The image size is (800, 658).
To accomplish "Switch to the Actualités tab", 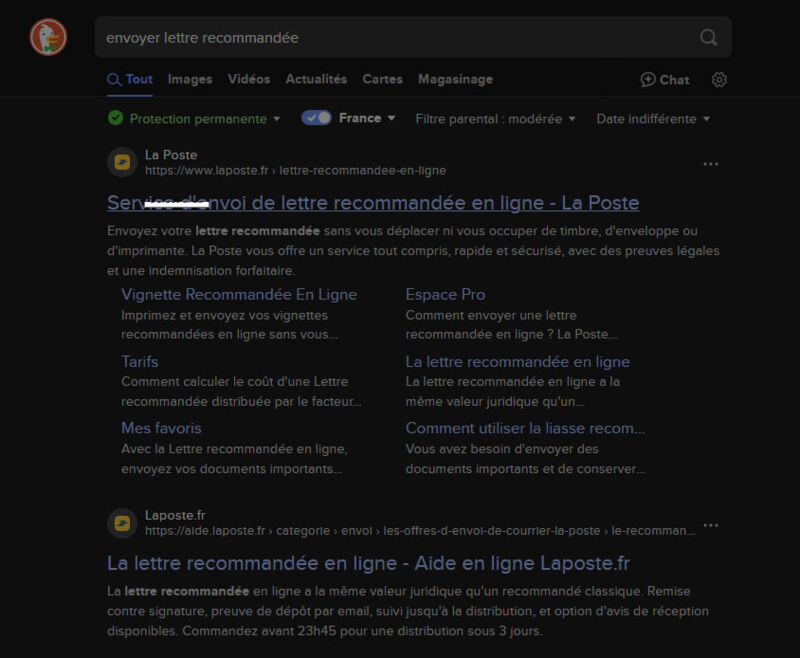I will click(x=316, y=79).
